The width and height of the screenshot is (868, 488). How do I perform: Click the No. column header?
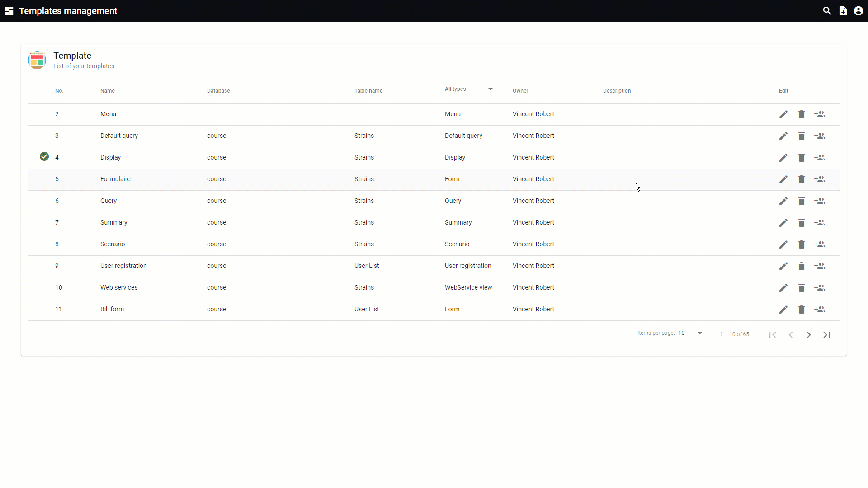[x=59, y=91]
